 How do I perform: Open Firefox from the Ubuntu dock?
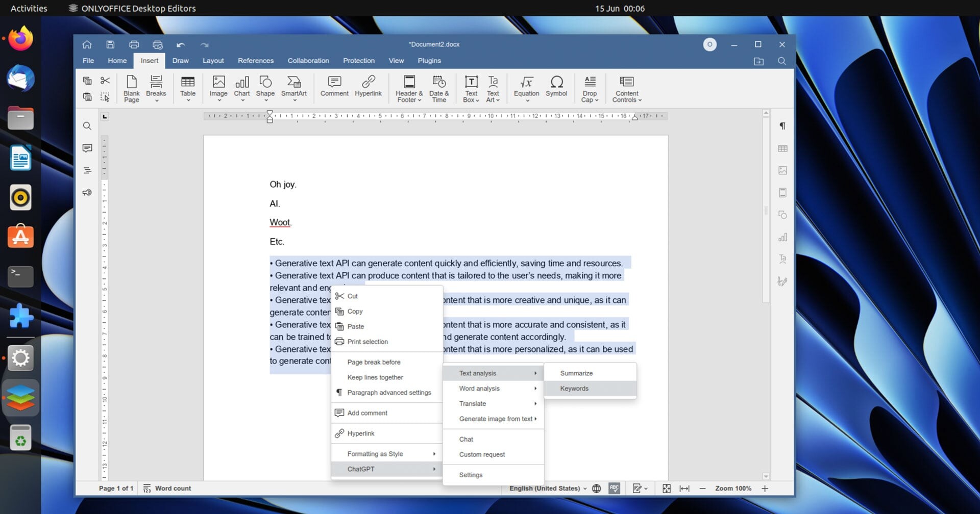pyautogui.click(x=20, y=39)
